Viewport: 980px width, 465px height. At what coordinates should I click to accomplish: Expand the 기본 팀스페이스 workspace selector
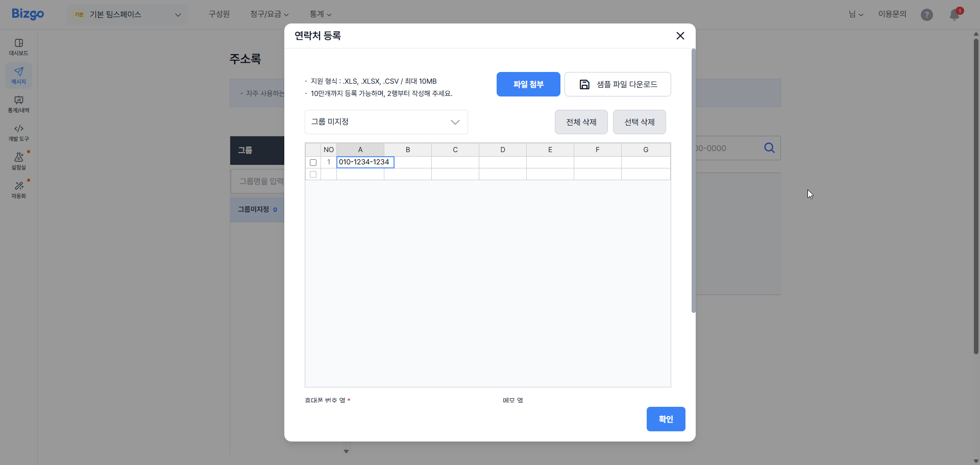tap(127, 14)
